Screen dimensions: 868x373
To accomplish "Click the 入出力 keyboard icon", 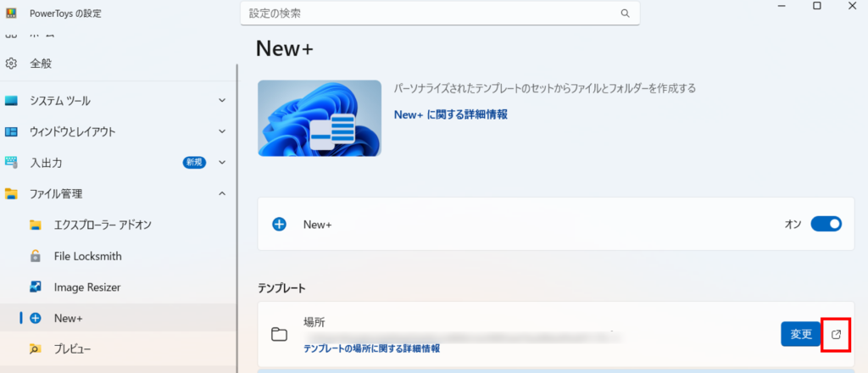I will pos(11,162).
